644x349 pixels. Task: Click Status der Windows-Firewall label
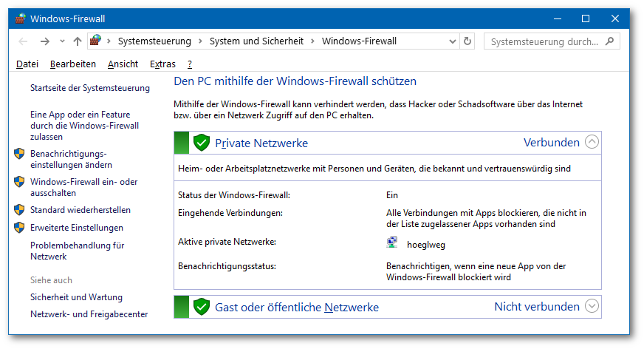click(x=233, y=195)
